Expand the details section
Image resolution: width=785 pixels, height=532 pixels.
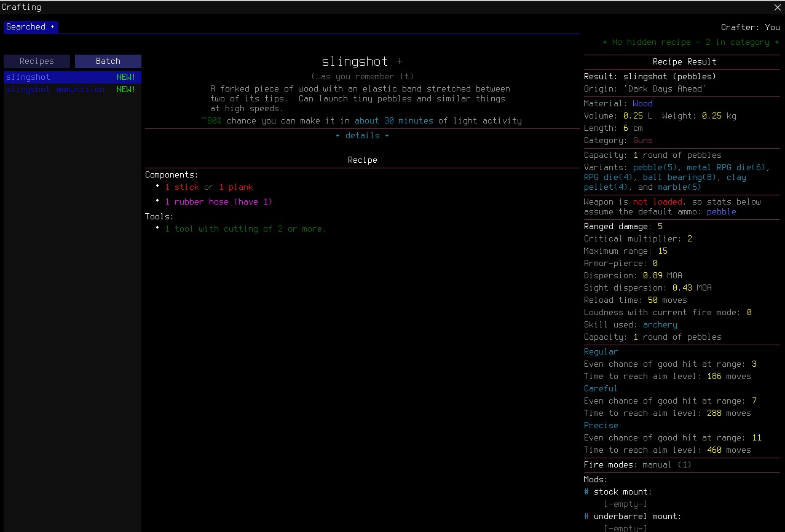[362, 136]
